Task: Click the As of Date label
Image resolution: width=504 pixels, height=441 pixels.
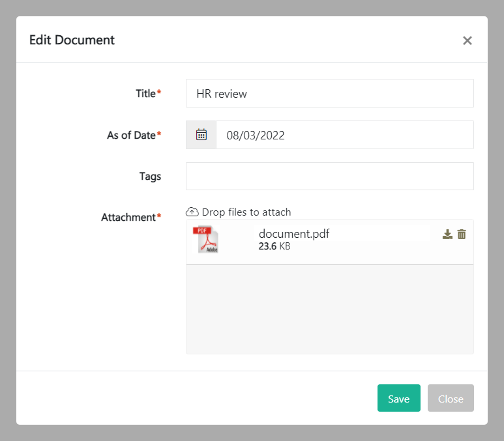Action: [x=131, y=135]
